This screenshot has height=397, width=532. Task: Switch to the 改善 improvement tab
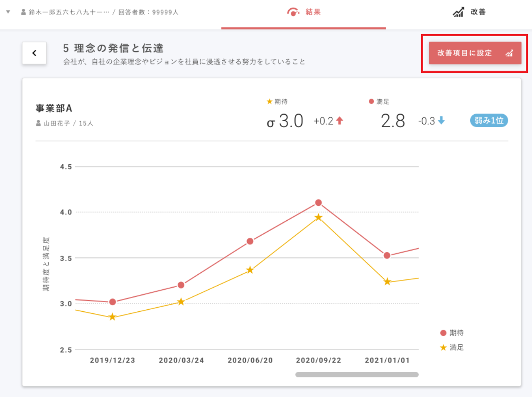(469, 12)
